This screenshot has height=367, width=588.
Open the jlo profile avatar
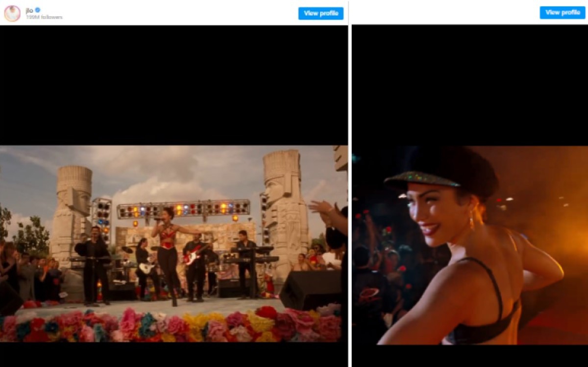pyautogui.click(x=12, y=13)
